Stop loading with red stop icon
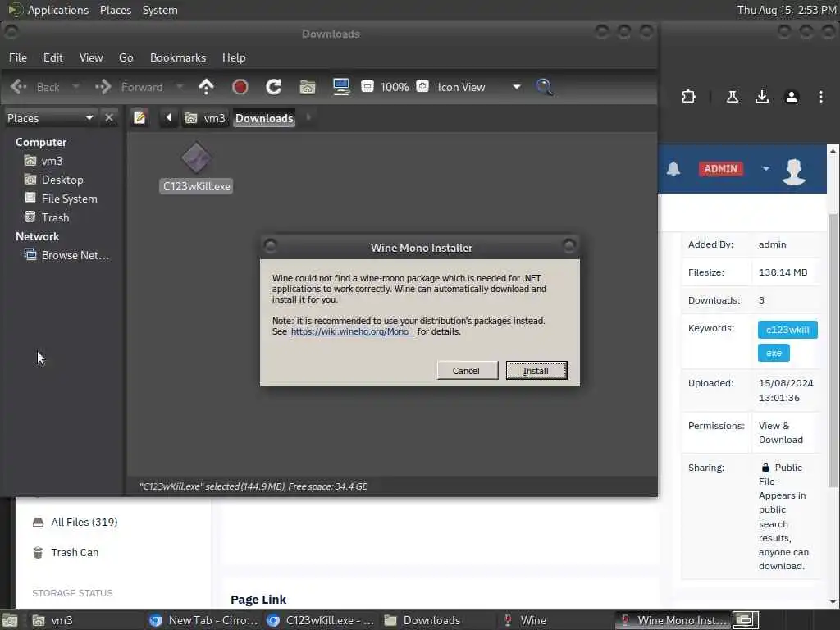Viewport: 840px width, 630px height. click(240, 87)
